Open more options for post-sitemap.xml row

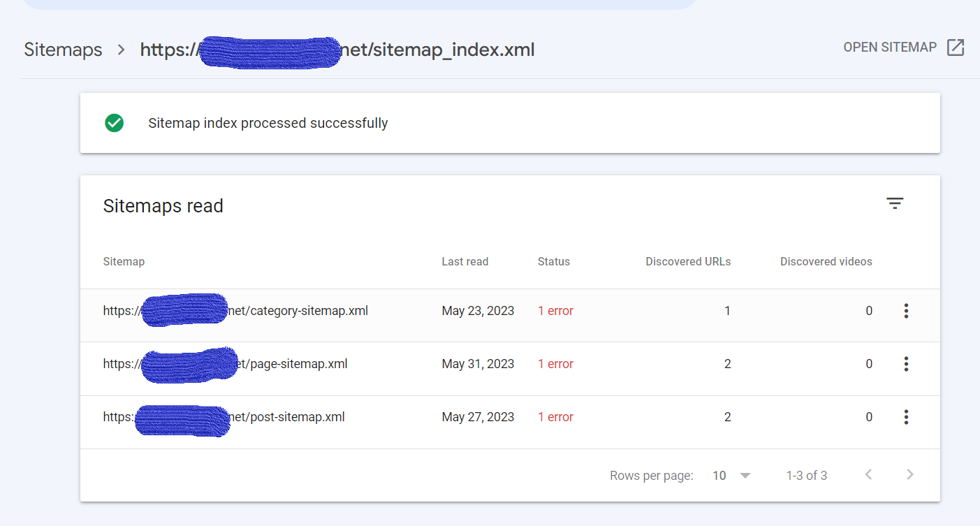click(906, 417)
